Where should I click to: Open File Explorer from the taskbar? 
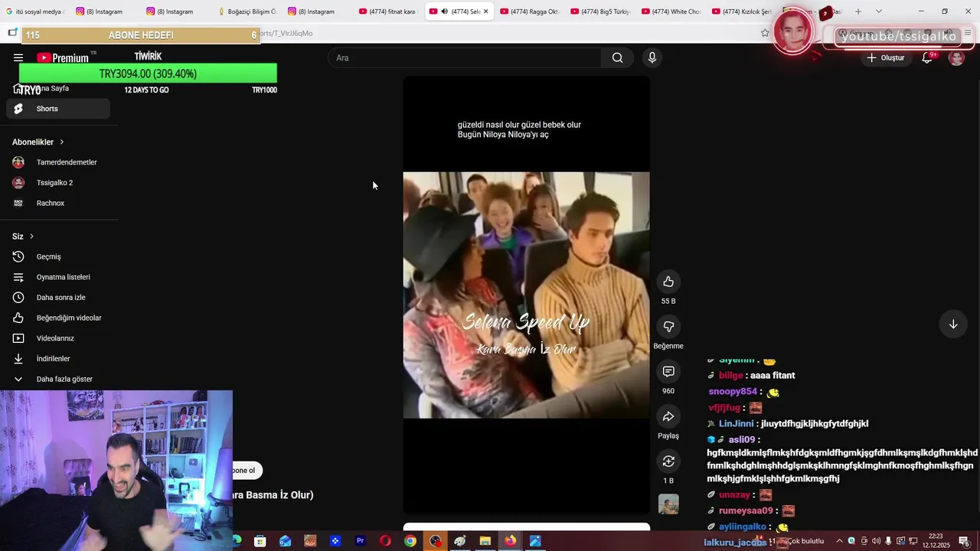point(485,541)
